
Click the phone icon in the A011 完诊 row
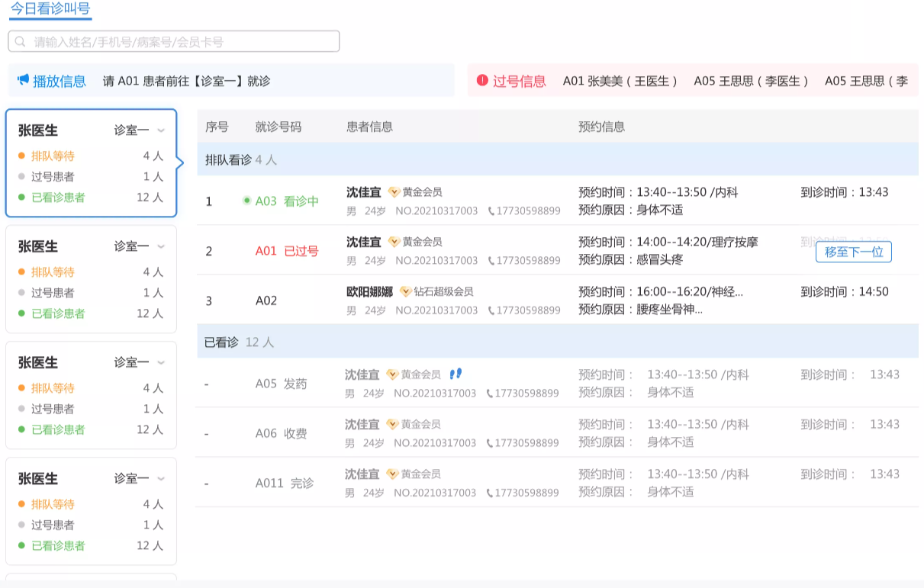[490, 493]
